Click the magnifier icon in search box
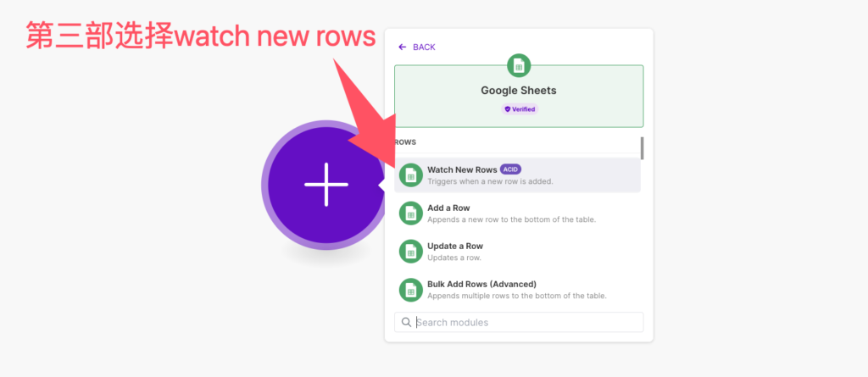This screenshot has width=868, height=377. click(407, 323)
